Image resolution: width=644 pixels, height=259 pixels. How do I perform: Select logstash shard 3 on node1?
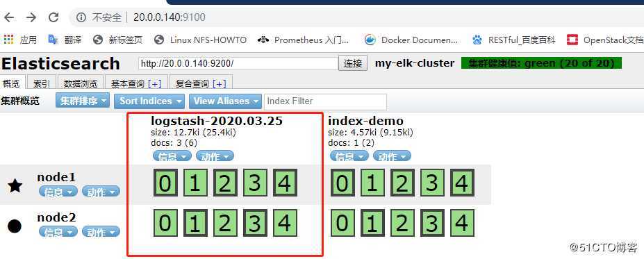[x=255, y=183]
